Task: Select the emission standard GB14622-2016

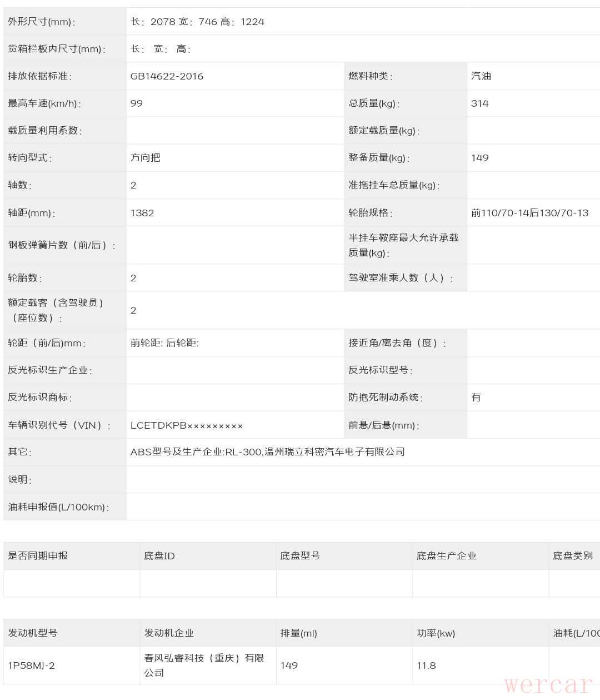Action: tap(167, 76)
